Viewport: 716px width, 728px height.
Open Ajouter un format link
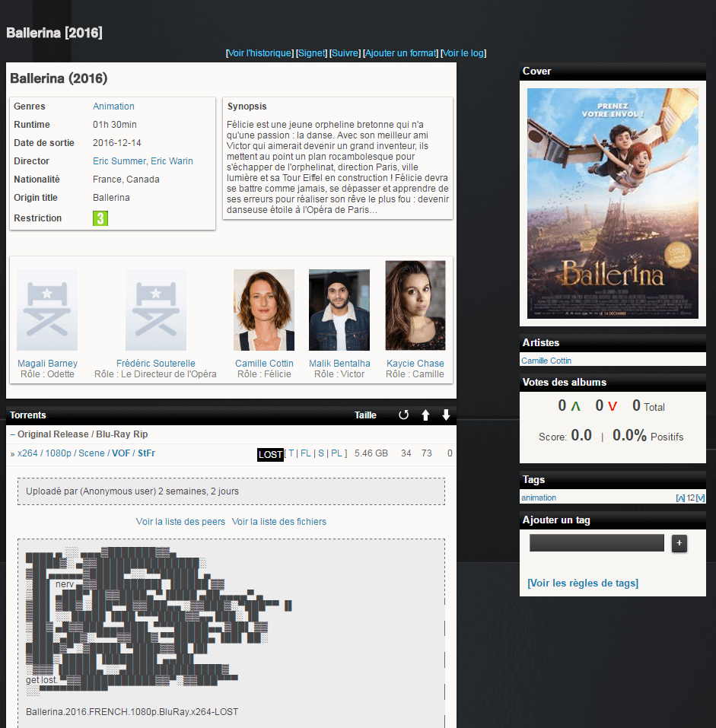[400, 53]
